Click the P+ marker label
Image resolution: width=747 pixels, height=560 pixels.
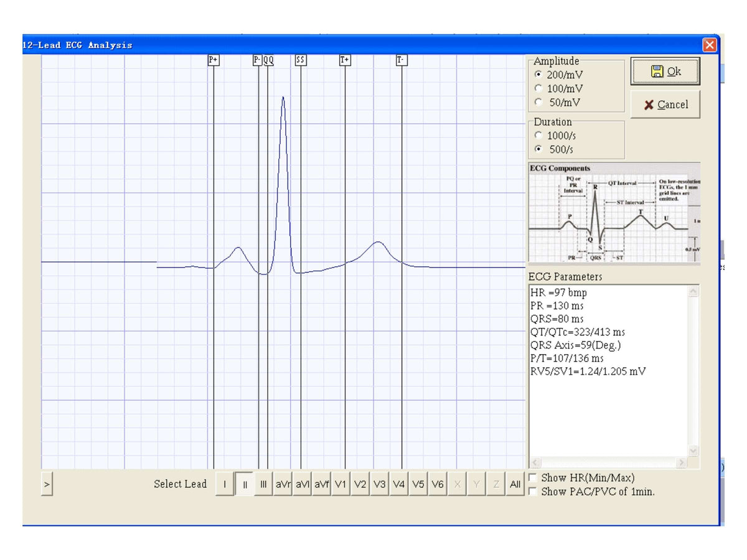[214, 60]
